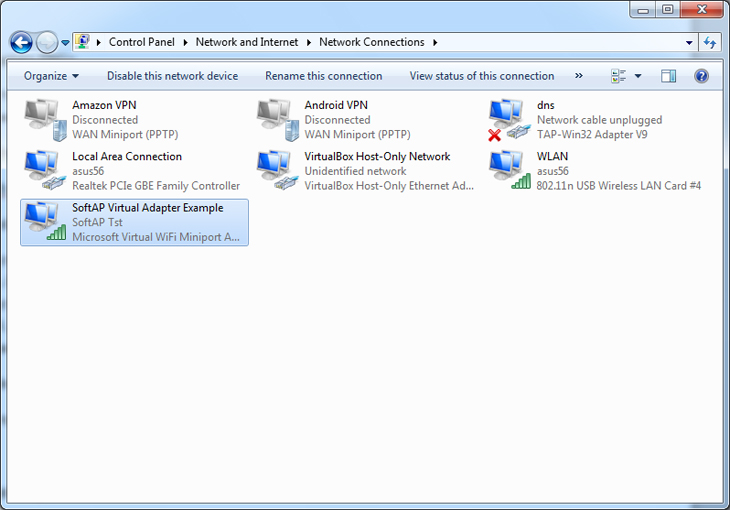Viewport: 730px width, 510px height.
Task: Expand the arrow after Control Panel
Action: pos(185,42)
